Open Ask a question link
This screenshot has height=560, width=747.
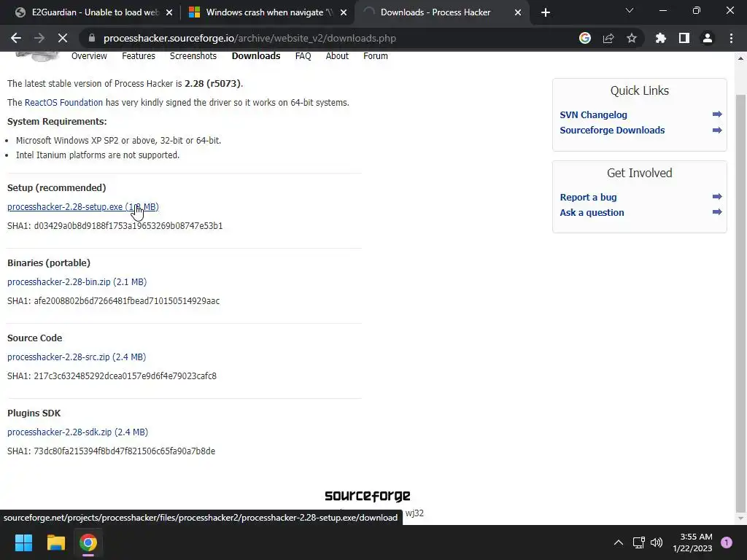click(592, 212)
